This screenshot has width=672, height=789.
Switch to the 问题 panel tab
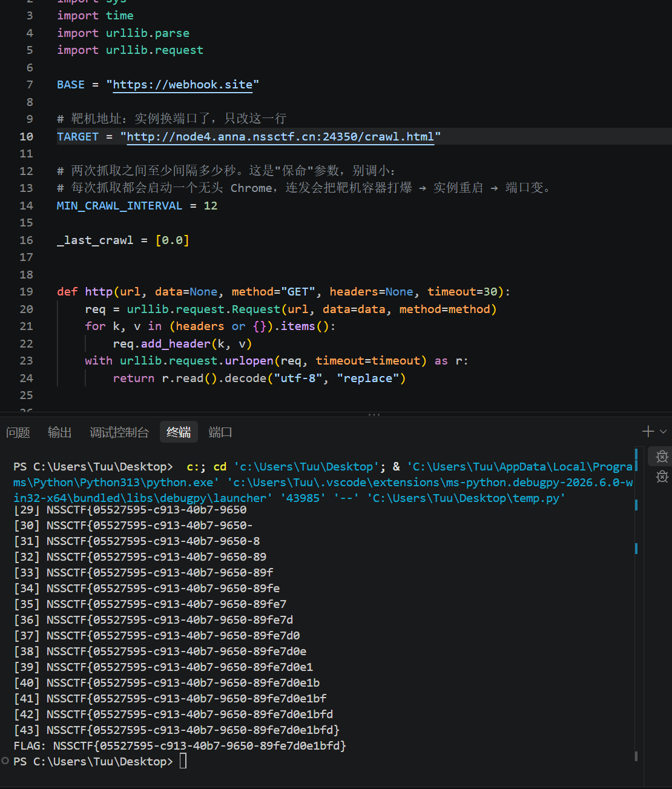point(18,432)
